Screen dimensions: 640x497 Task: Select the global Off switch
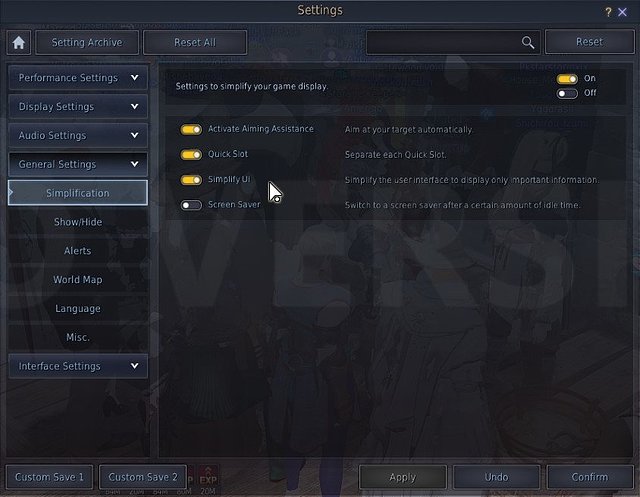coord(567,93)
